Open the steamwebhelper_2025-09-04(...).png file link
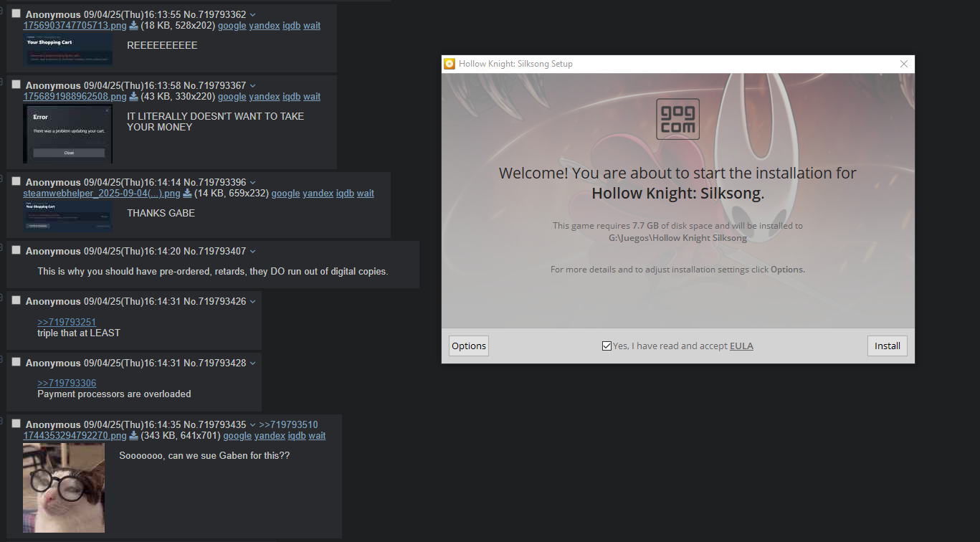 click(102, 194)
